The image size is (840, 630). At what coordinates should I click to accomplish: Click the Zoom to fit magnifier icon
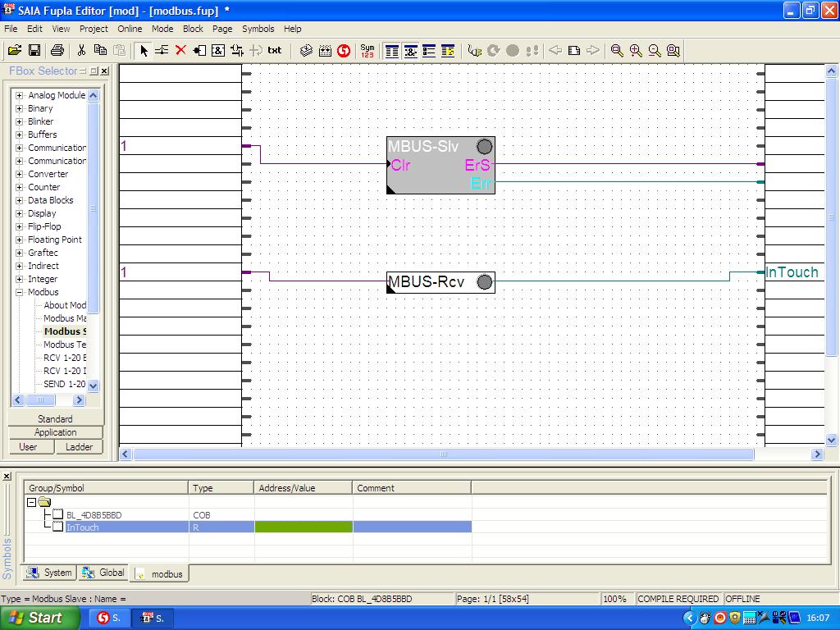(673, 50)
